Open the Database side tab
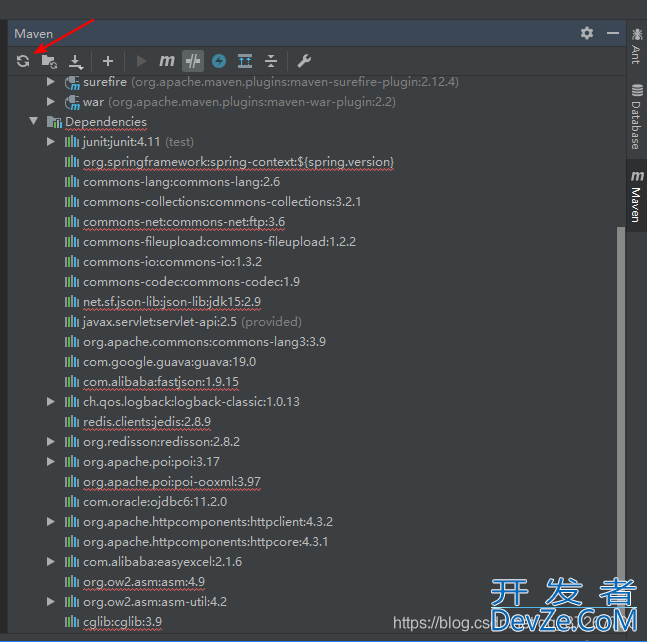 [636, 116]
